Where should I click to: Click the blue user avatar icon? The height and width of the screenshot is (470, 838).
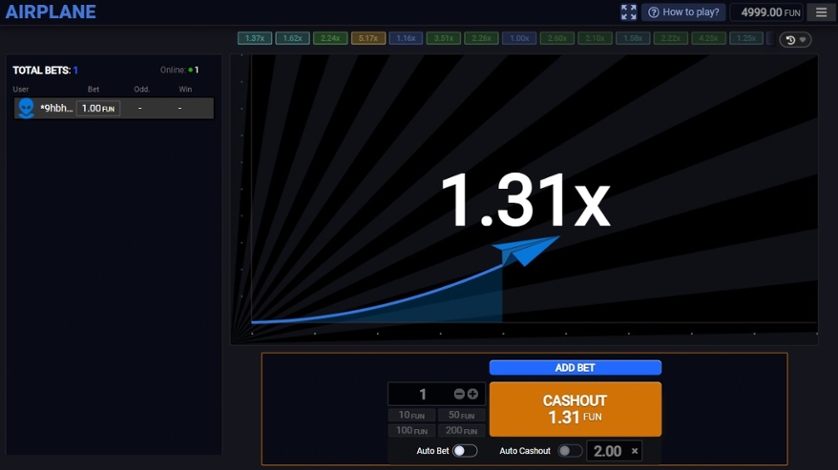(x=26, y=108)
